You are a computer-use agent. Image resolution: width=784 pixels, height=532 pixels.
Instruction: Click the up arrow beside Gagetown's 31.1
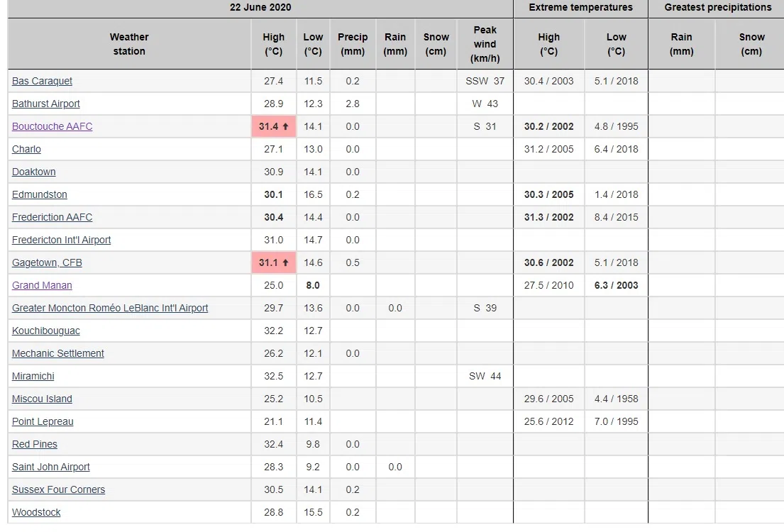click(285, 262)
